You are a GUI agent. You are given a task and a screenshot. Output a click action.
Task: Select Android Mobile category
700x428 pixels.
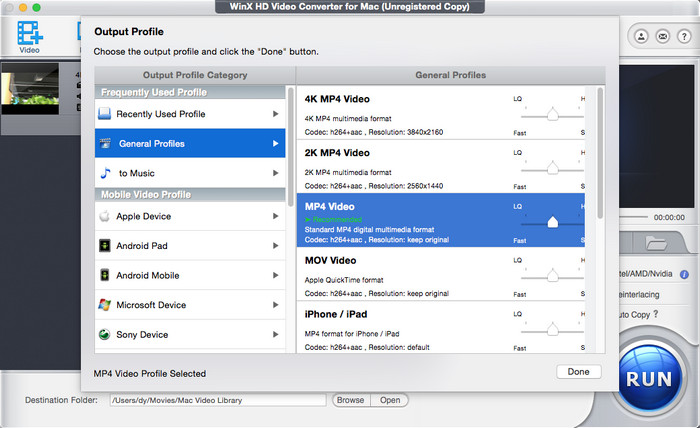190,275
